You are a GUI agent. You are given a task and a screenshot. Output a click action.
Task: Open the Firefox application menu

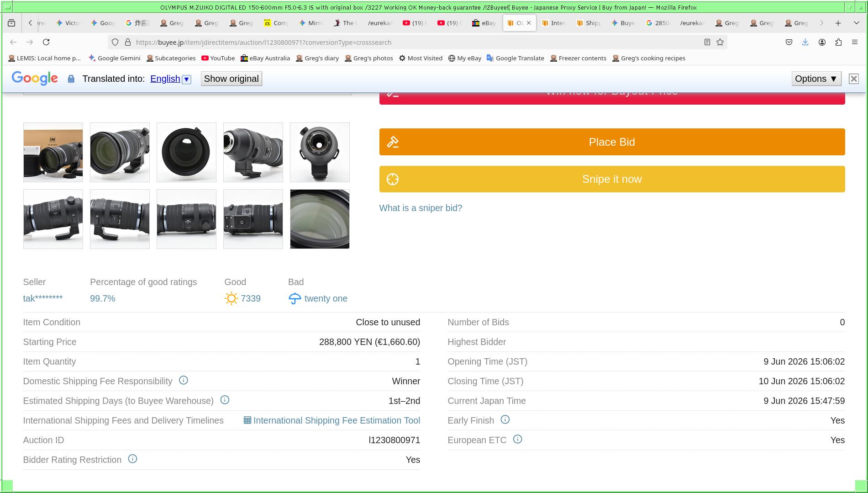[x=855, y=42]
